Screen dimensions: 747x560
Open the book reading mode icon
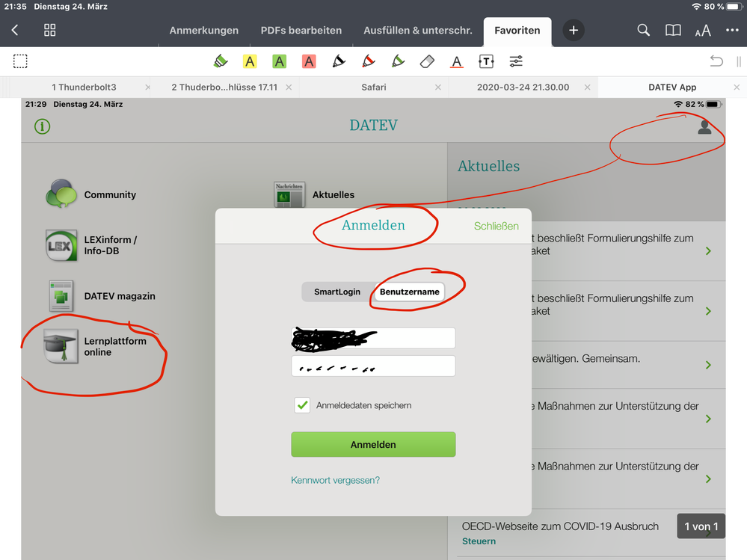pyautogui.click(x=673, y=31)
